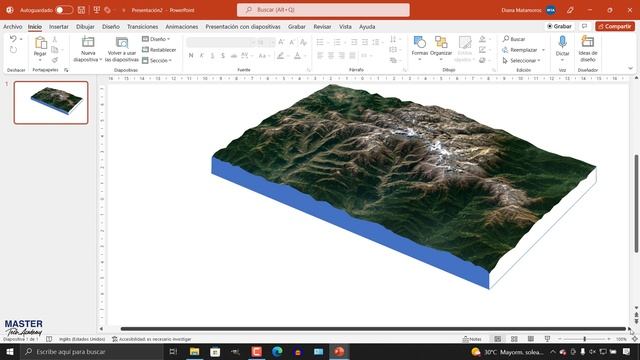Switch to Slide Sorter view icon

pyautogui.click(x=514, y=339)
